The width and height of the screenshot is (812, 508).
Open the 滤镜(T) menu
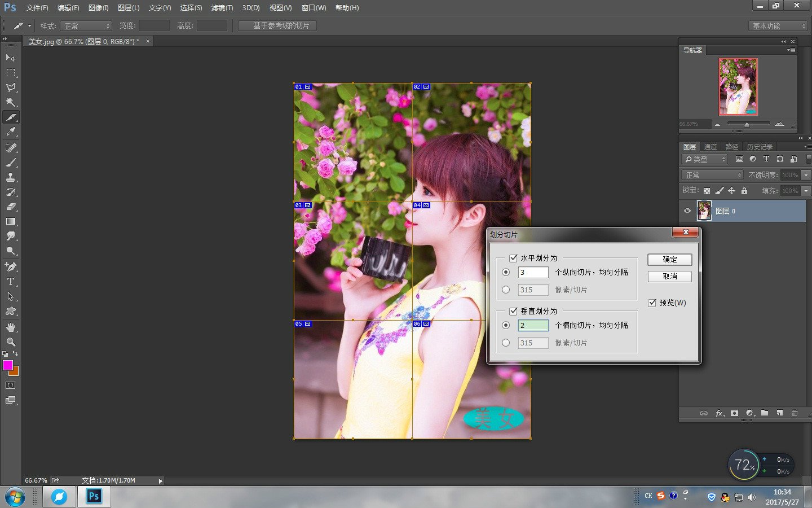(222, 7)
